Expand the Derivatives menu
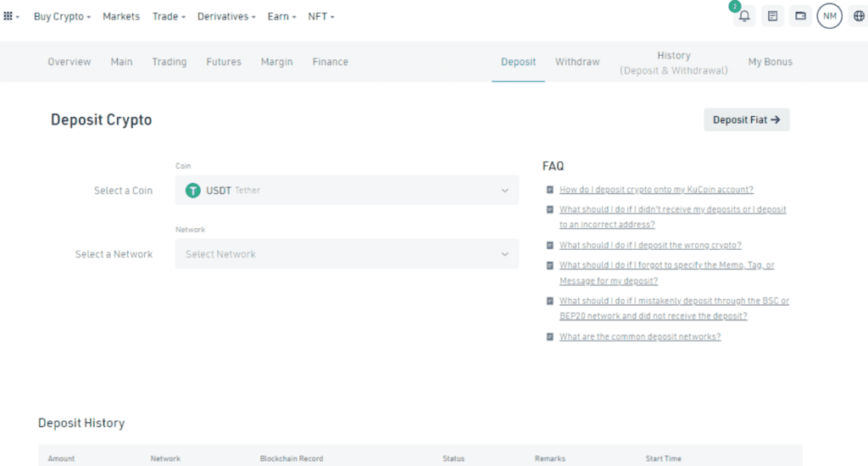 coord(225,16)
